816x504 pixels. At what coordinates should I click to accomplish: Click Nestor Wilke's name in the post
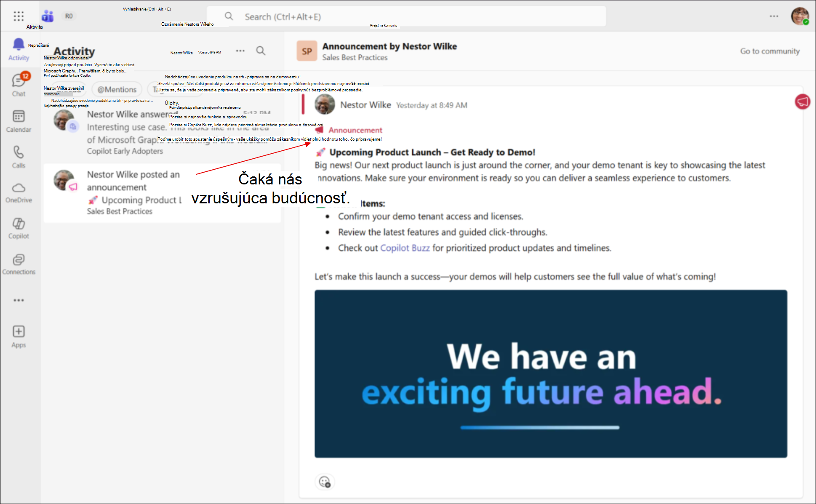pyautogui.click(x=365, y=105)
